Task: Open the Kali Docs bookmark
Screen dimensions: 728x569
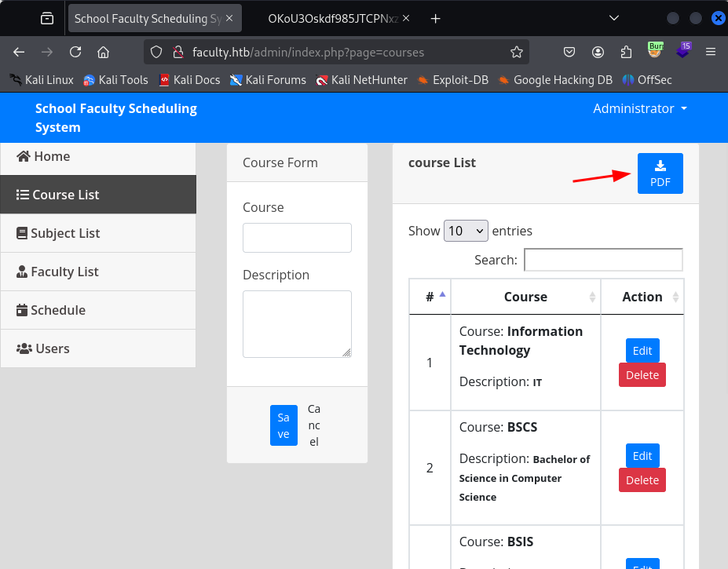Action: click(x=189, y=80)
